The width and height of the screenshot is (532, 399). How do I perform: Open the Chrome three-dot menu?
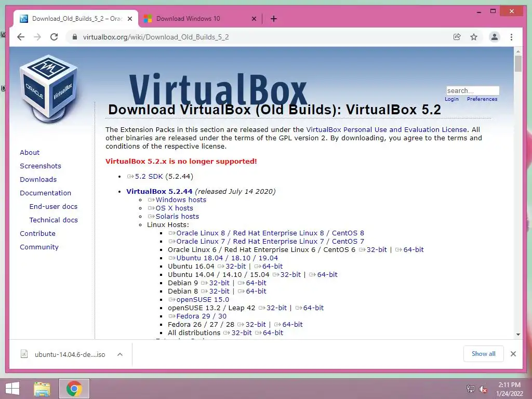coord(511,37)
